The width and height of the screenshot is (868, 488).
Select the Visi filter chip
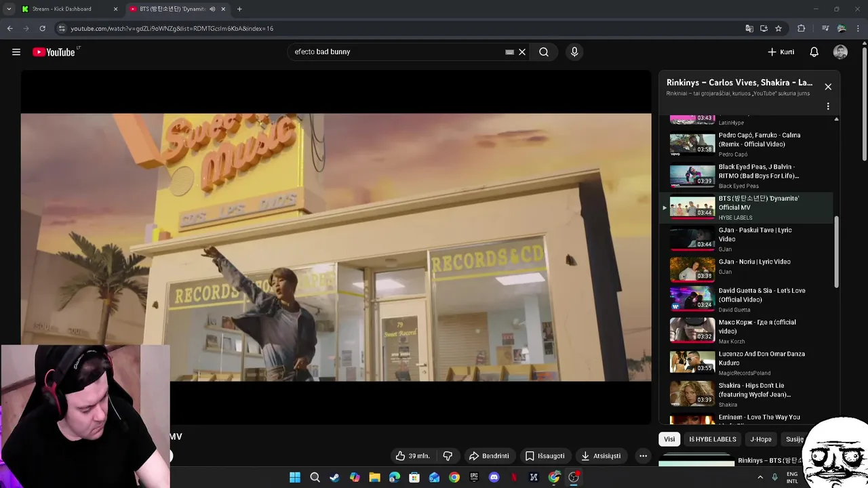click(669, 439)
